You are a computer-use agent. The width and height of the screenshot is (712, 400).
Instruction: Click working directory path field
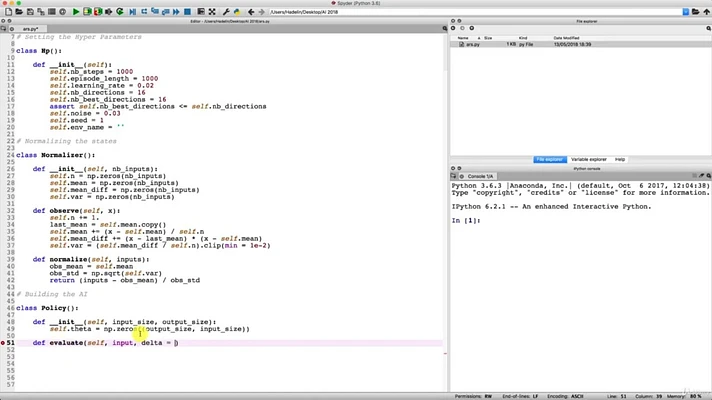475,12
